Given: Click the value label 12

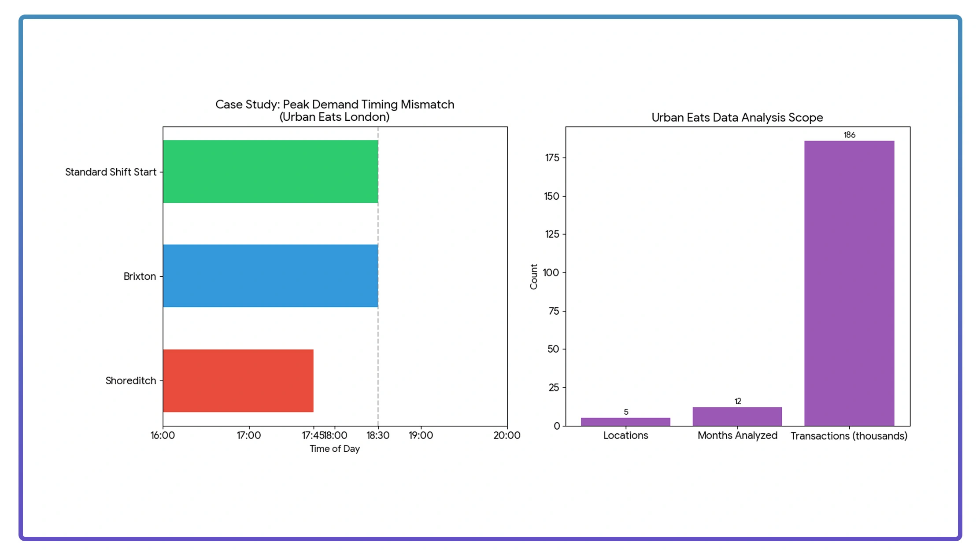Looking at the screenshot, I should point(736,402).
